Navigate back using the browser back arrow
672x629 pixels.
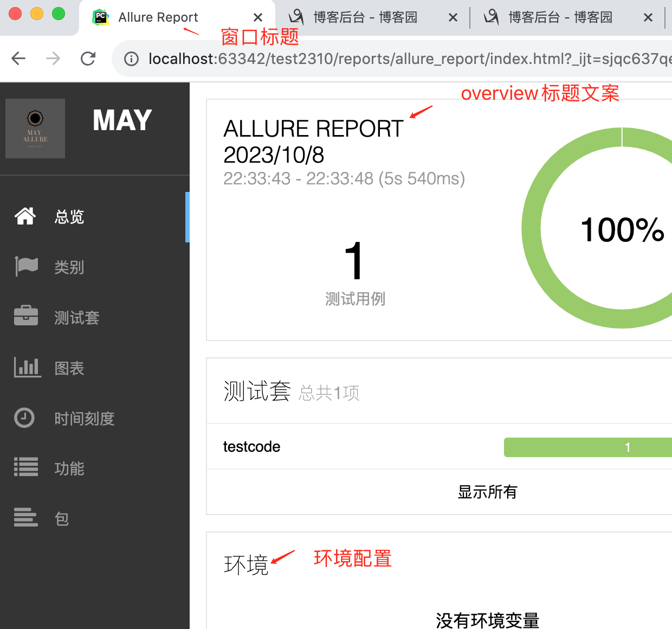[18, 59]
